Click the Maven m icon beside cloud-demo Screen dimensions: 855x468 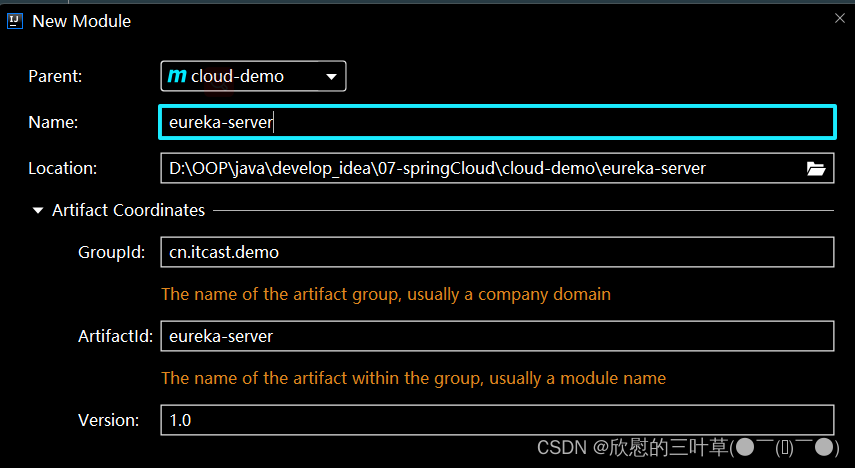177,76
